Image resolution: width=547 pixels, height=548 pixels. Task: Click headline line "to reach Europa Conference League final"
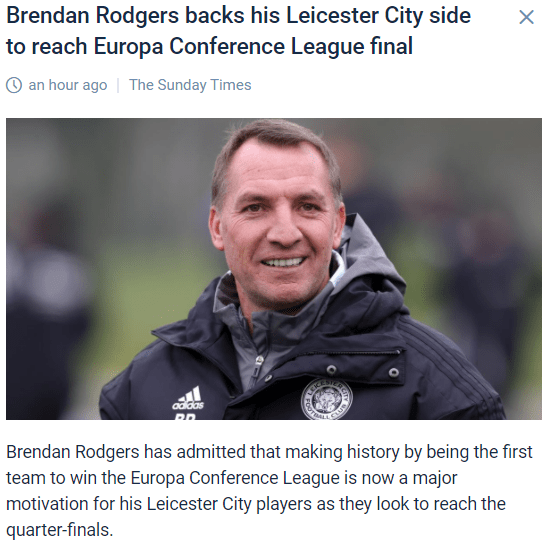point(209,46)
